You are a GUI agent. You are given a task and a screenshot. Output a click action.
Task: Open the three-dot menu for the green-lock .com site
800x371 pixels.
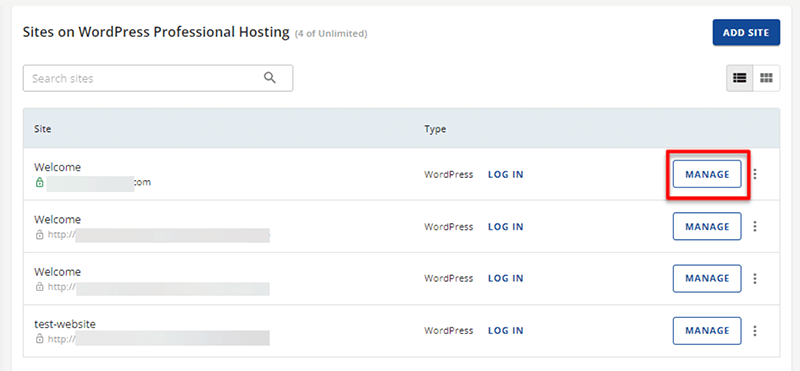(755, 174)
